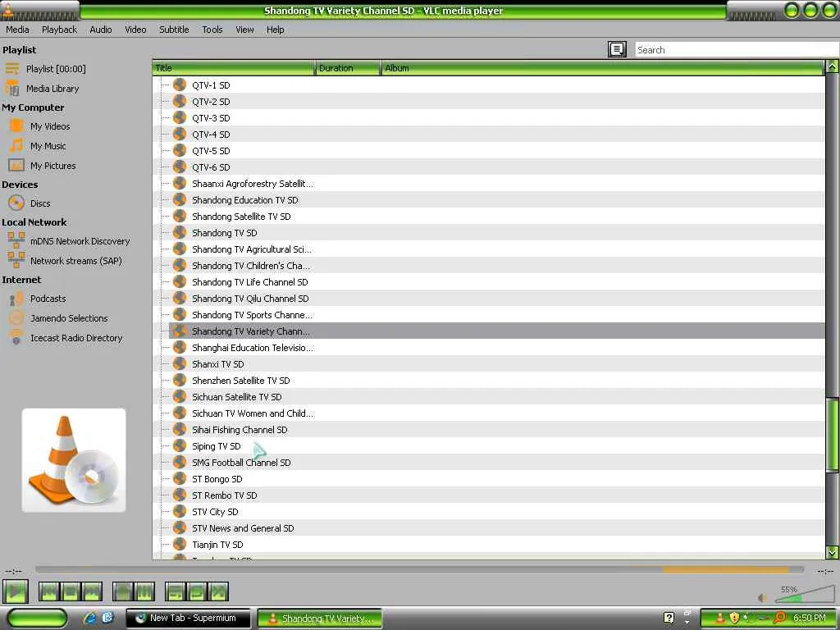This screenshot has height=630, width=840.
Task: Open the Help menu
Action: click(x=276, y=30)
